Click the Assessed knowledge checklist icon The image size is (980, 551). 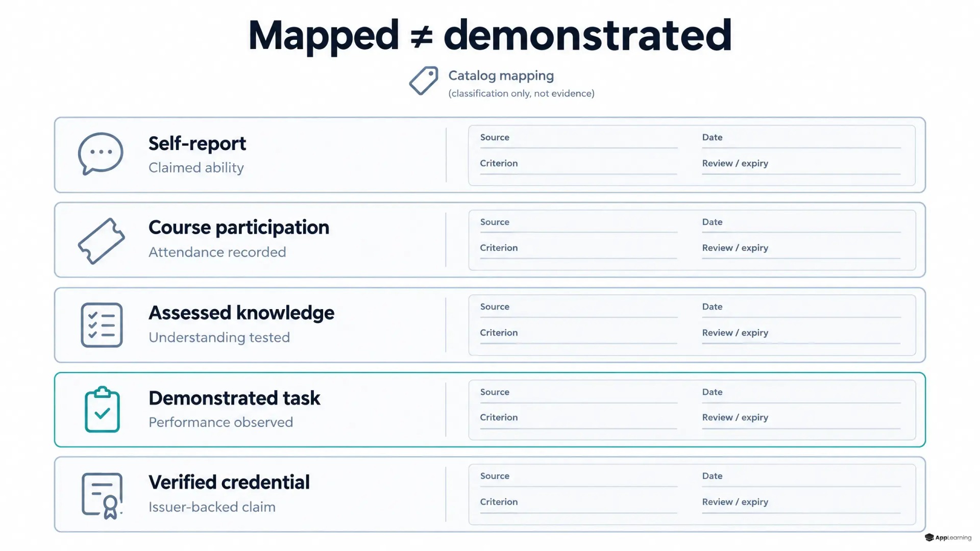pyautogui.click(x=102, y=325)
